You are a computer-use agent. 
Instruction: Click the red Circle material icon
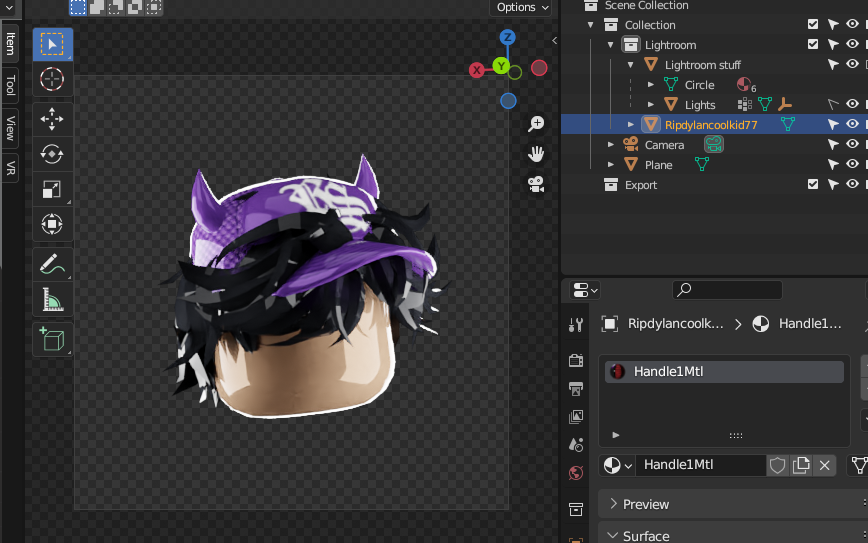[743, 84]
